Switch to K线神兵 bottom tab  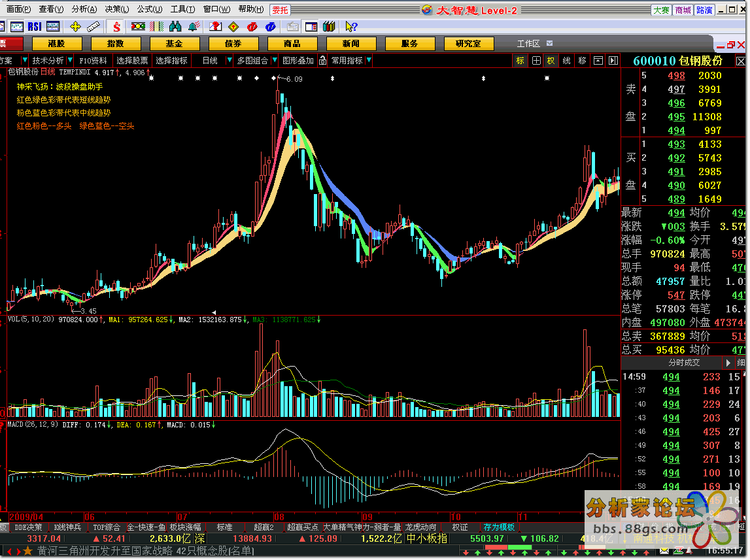(x=67, y=527)
